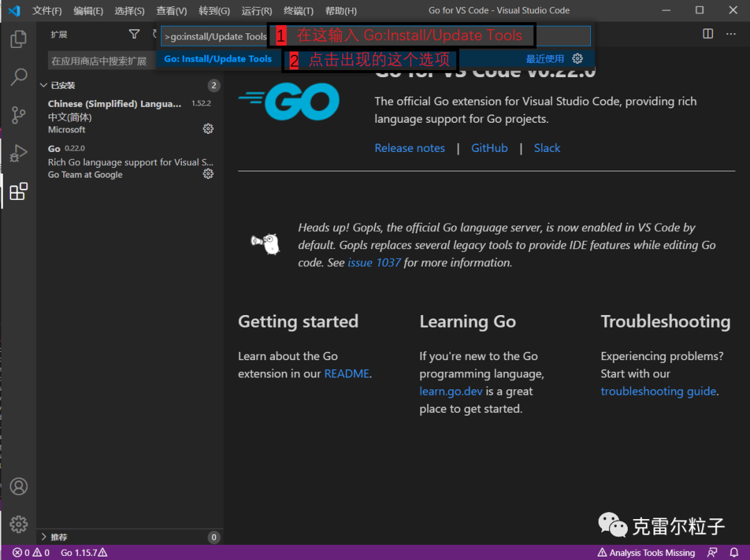The width and height of the screenshot is (750, 560).
Task: Open the Run and Debug view
Action: (18, 153)
